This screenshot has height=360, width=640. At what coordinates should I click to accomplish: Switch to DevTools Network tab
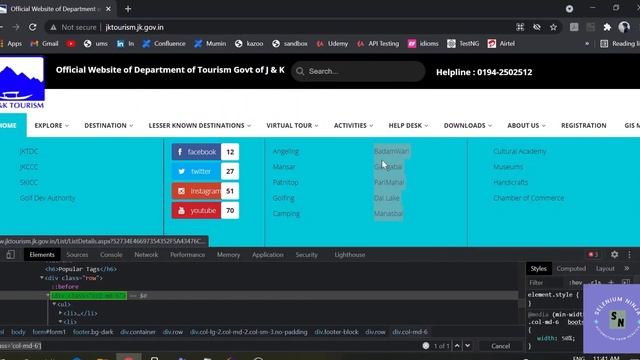tap(146, 255)
